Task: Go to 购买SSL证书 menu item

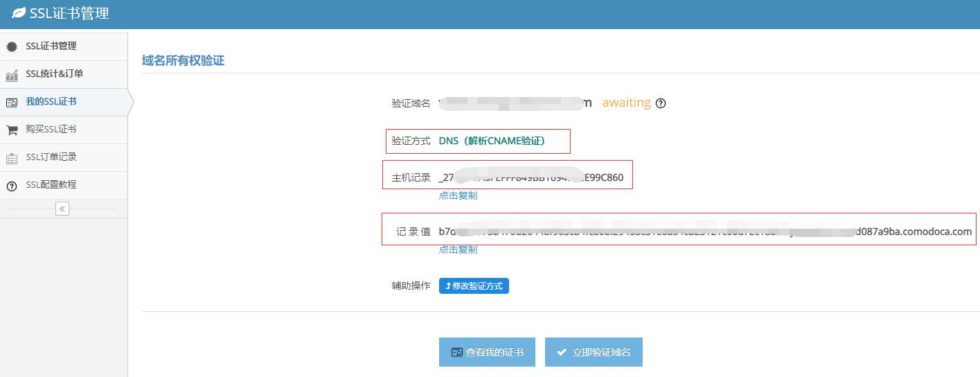Action: point(64,130)
